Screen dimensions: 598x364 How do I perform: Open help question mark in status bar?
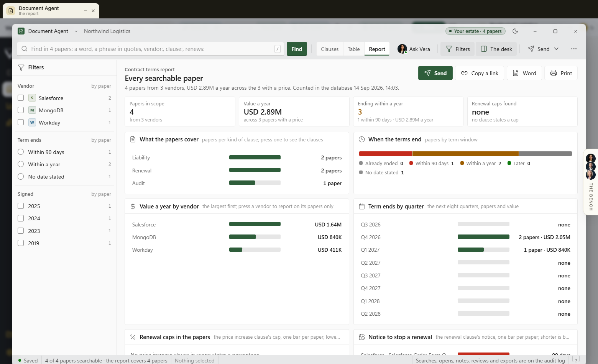coord(576,360)
